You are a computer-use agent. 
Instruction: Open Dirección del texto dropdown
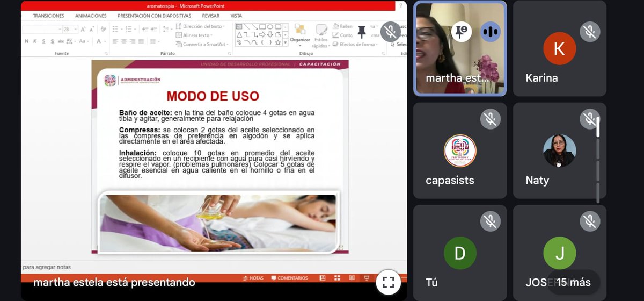coord(200,26)
